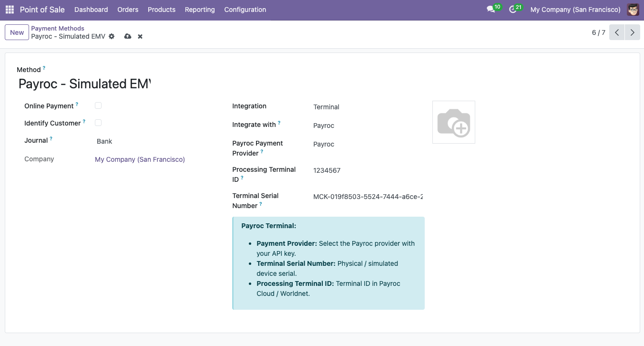Viewport: 644px width, 346px height.
Task: Tick the Identify Customer checkbox
Action: (98, 123)
